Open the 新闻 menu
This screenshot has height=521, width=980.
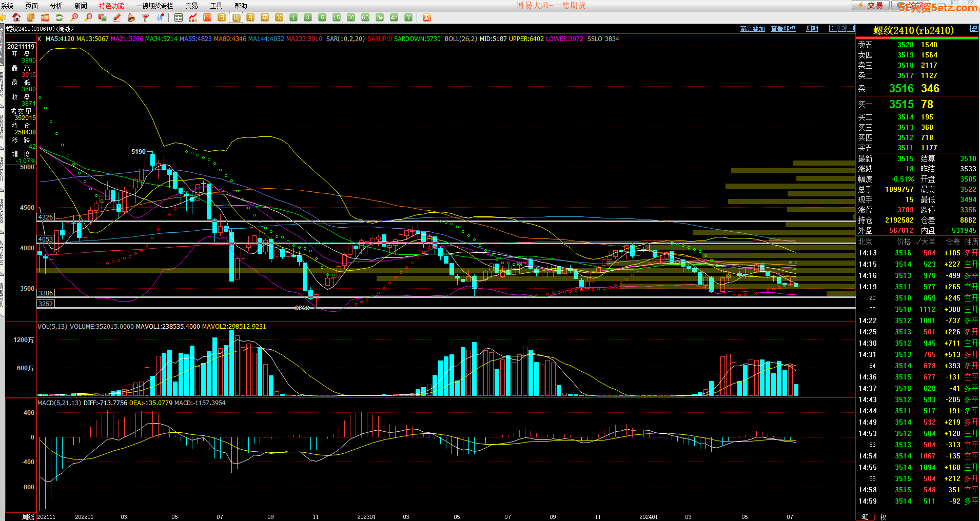click(81, 6)
